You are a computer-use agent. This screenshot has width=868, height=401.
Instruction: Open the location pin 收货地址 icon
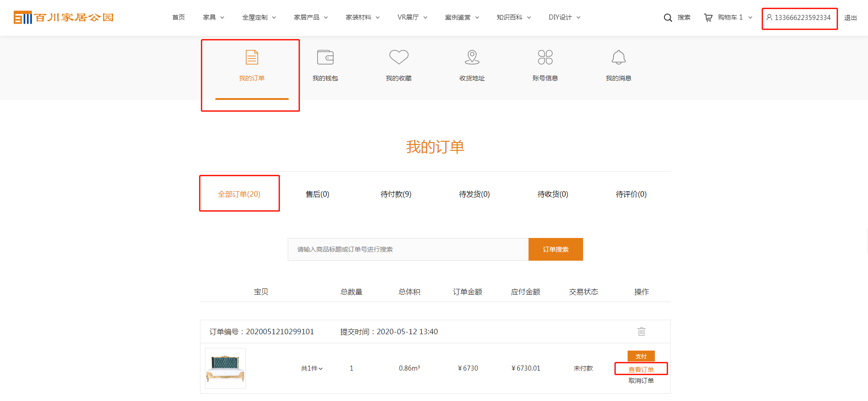click(472, 57)
